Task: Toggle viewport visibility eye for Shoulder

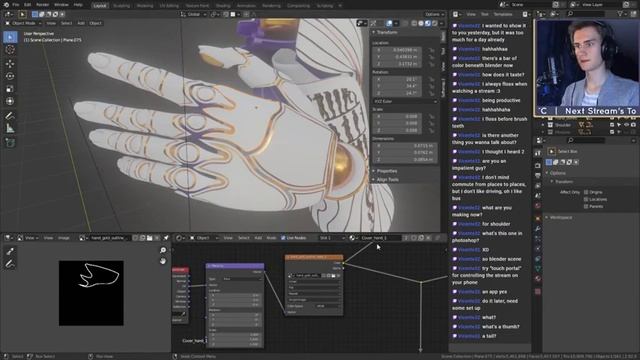Action: coord(627,125)
